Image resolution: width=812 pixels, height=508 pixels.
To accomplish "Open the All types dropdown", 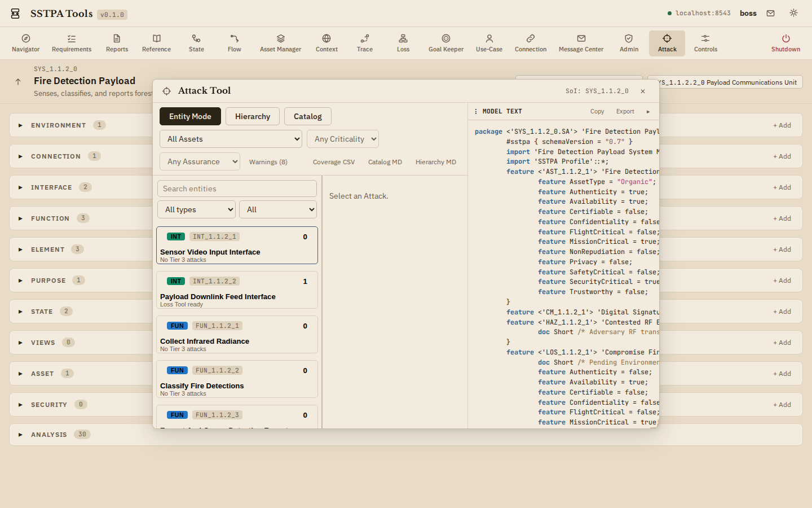I will point(196,209).
